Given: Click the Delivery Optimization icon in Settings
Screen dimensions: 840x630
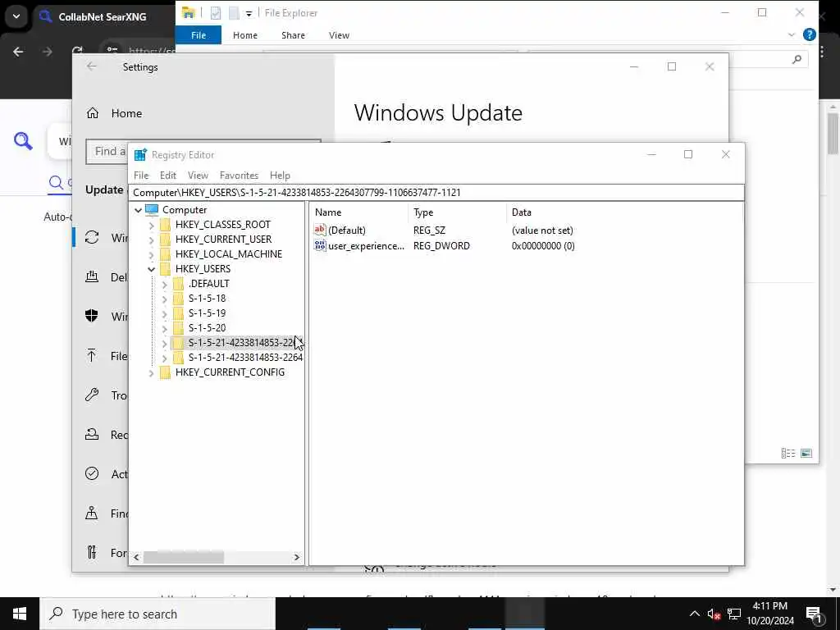Looking at the screenshot, I should [x=92, y=276].
